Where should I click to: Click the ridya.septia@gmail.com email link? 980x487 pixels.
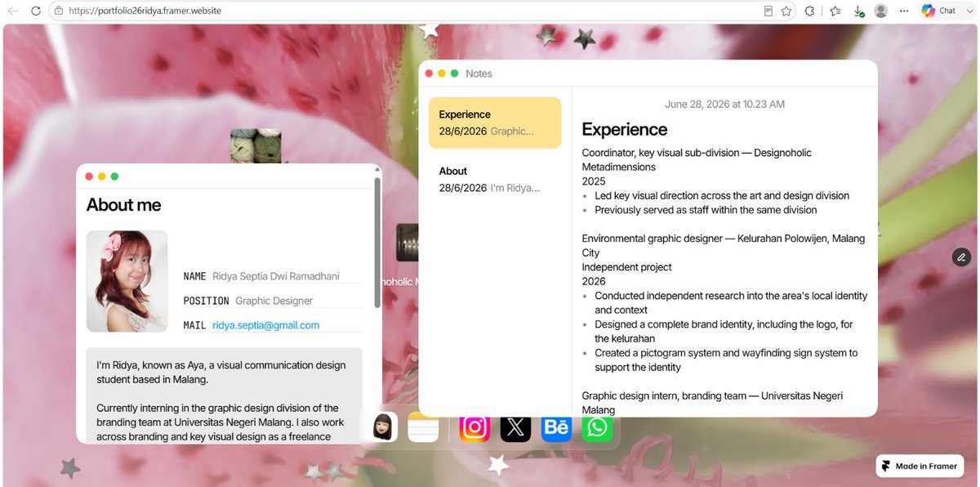[x=266, y=325]
